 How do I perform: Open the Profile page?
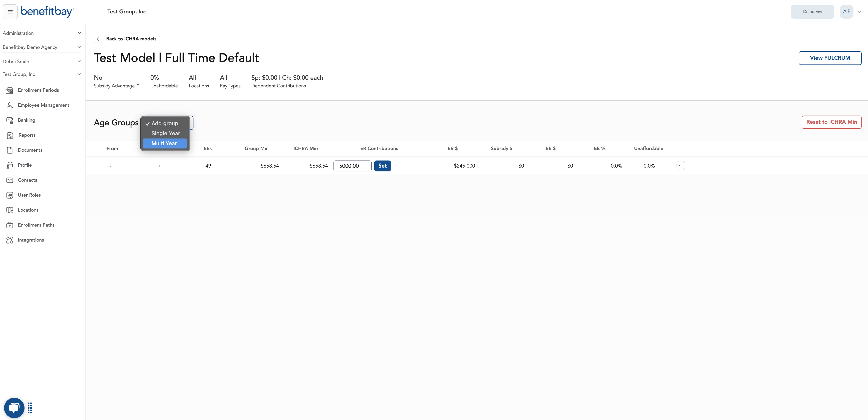point(25,165)
